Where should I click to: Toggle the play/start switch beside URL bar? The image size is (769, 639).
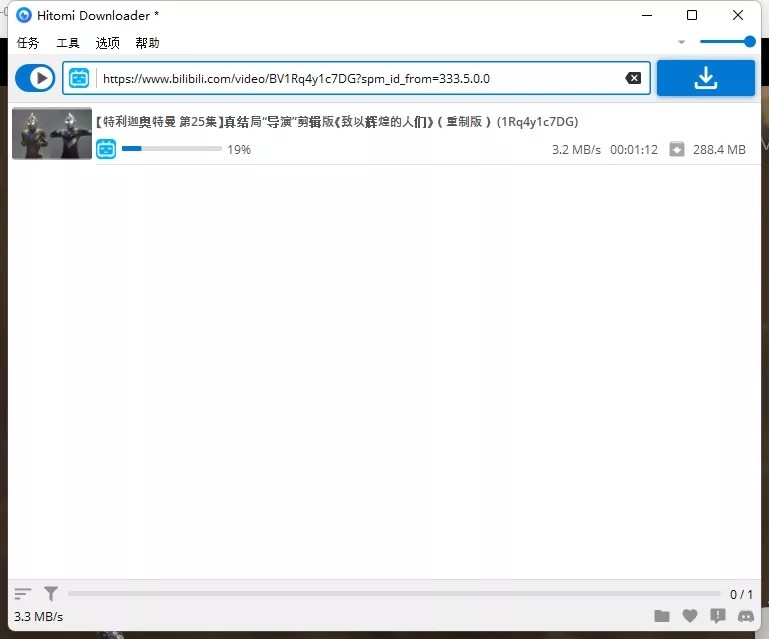35,78
